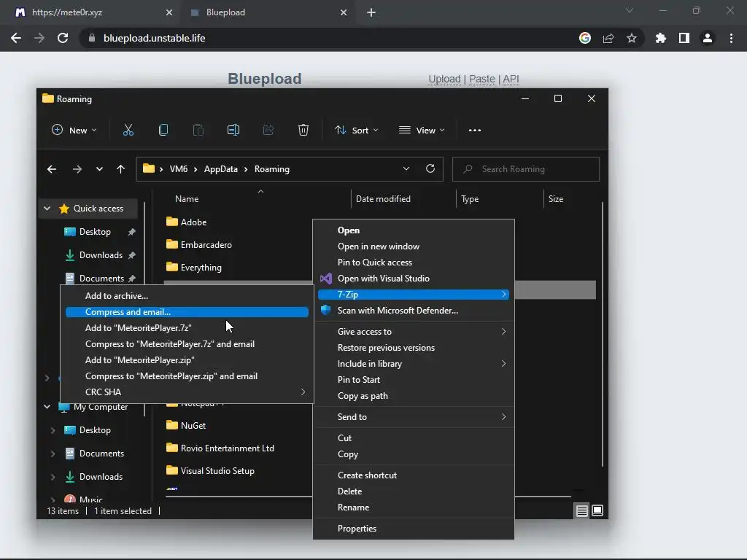Open Chrome side panel icon
747x560 pixels.
coord(684,38)
